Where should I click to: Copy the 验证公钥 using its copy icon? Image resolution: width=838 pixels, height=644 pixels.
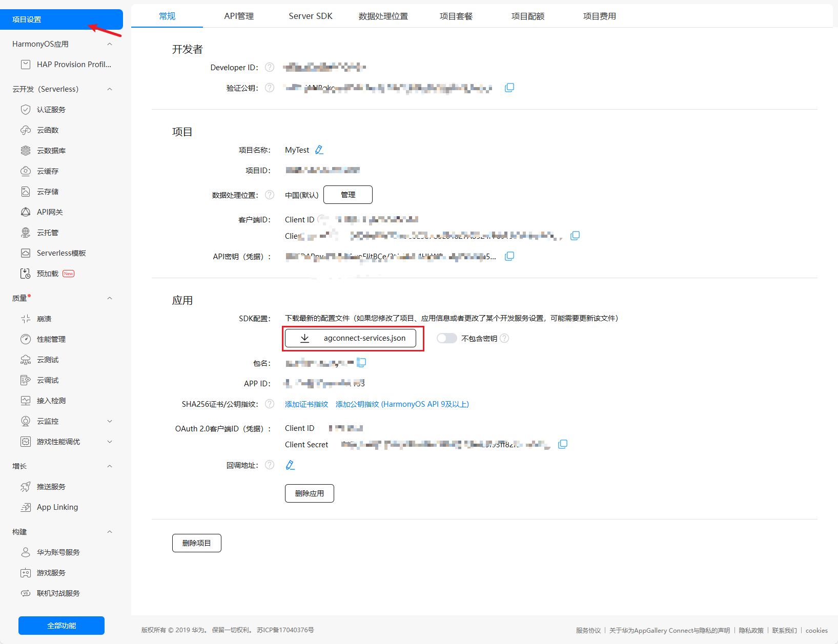[509, 87]
